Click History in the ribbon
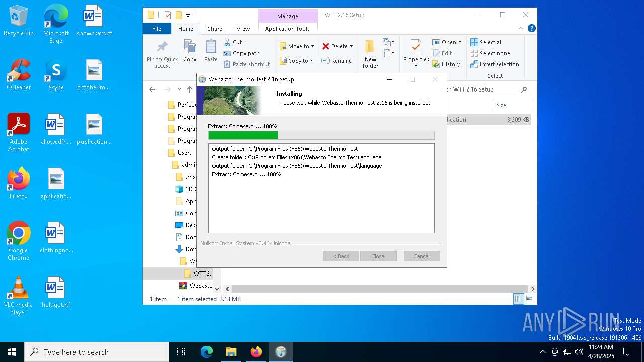Screen dimensions: 644x362 pyautogui.click(x=446, y=64)
